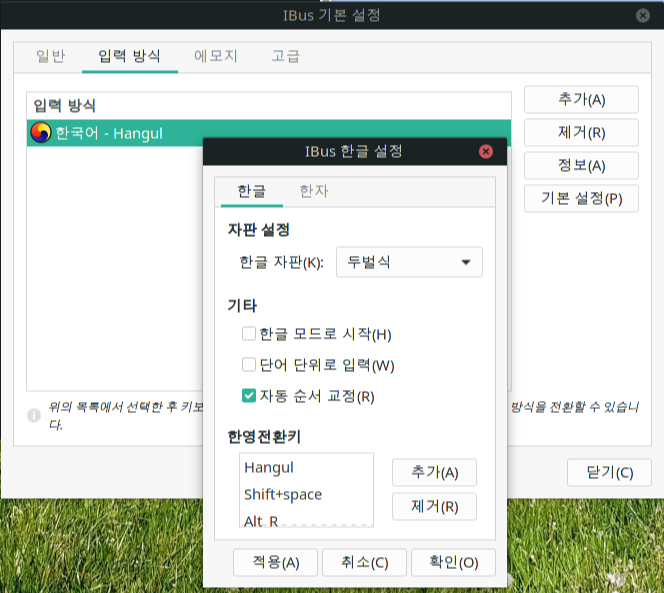Click the info icon beside the hint text
The width and height of the screenshot is (664, 593).
34,415
